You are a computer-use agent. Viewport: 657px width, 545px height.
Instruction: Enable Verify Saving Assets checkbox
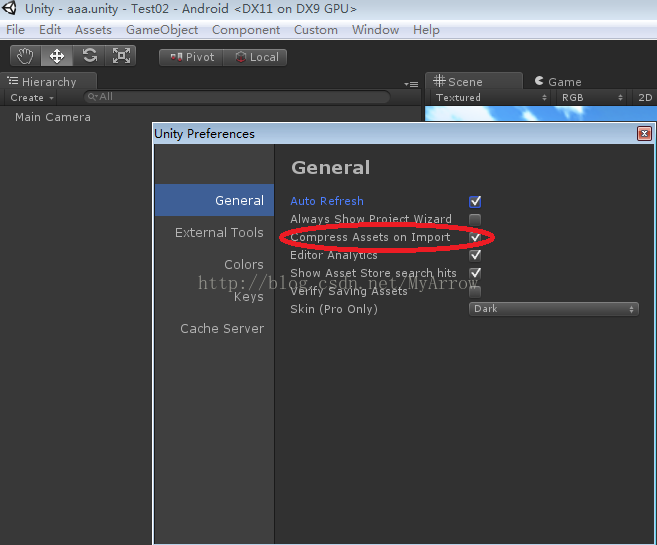coord(475,292)
